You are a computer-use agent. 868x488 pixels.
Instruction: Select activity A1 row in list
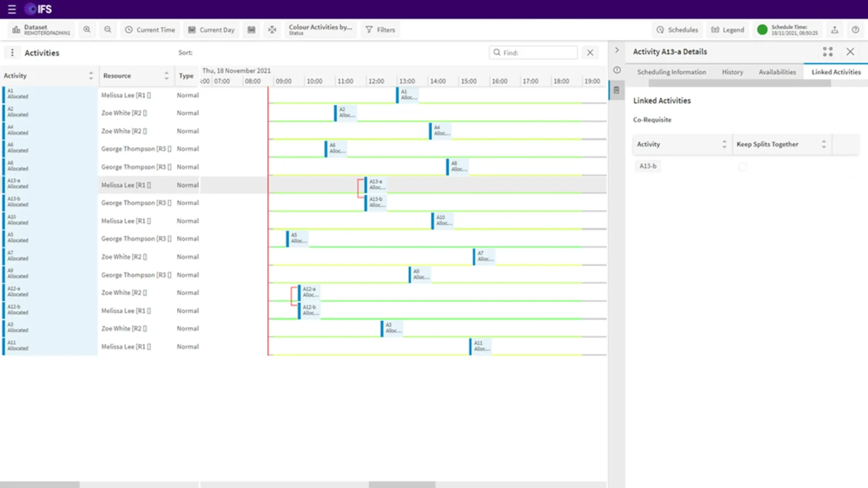49,95
